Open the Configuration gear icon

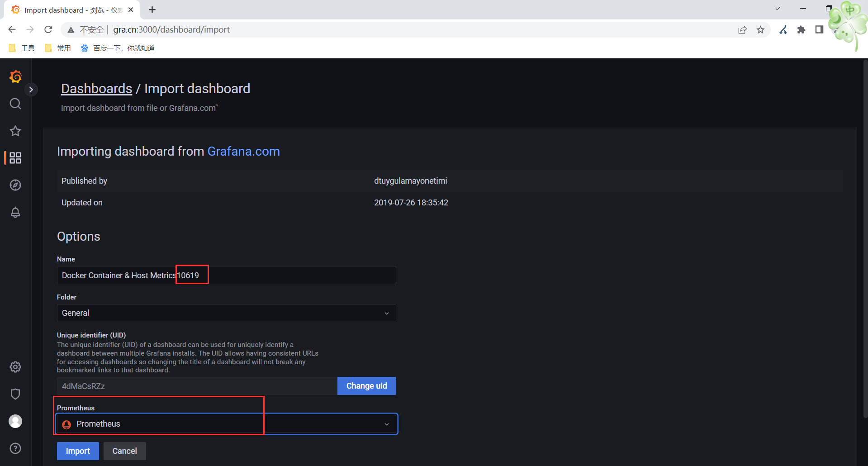pos(15,367)
